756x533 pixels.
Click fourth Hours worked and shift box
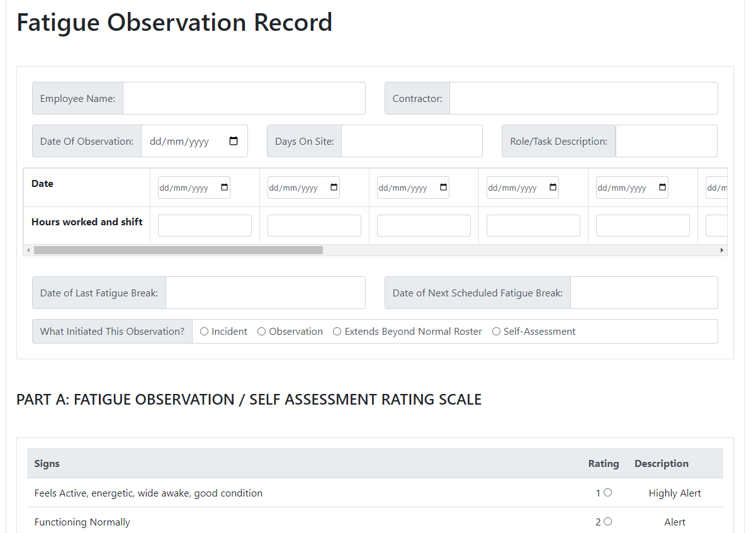(533, 225)
